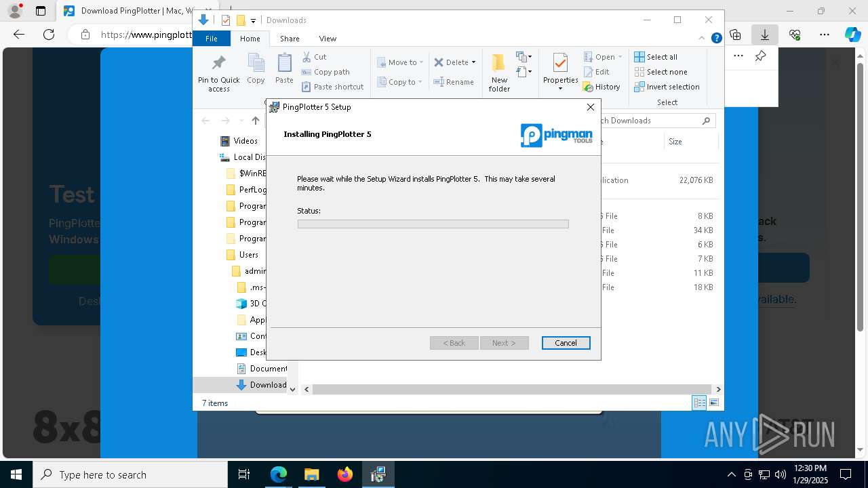This screenshot has width=868, height=488.
Task: Open Explorer Help question mark icon
Action: 716,39
